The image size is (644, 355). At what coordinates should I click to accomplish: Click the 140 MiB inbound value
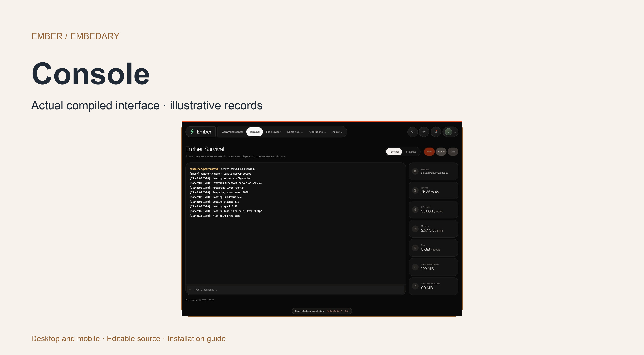point(427,269)
